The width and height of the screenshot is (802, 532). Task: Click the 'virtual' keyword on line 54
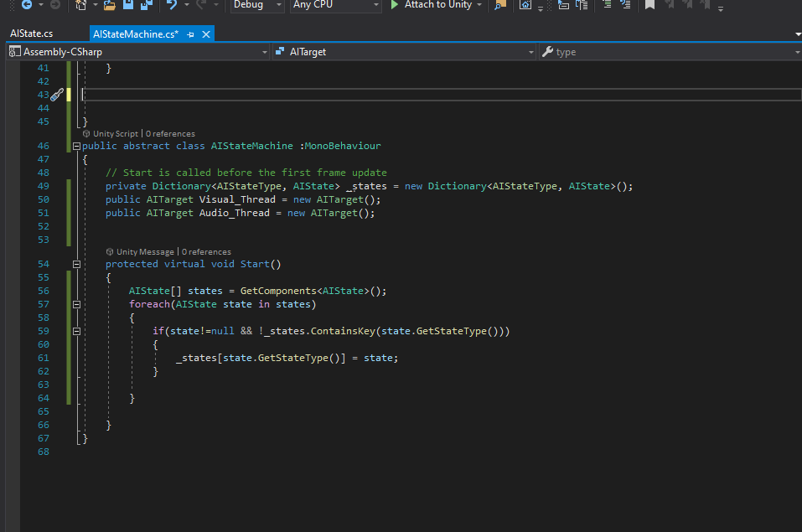[184, 264]
